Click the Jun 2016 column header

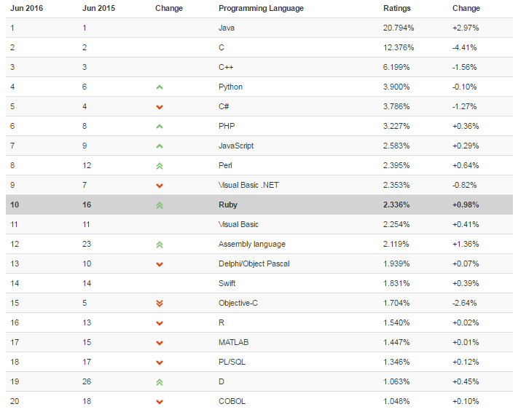tap(26, 9)
